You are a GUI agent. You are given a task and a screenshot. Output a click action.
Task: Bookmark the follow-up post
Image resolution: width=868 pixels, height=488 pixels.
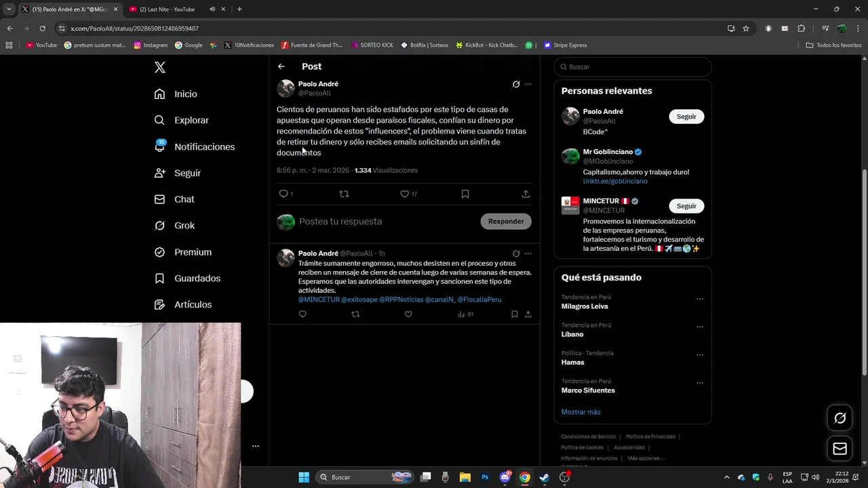coord(515,314)
